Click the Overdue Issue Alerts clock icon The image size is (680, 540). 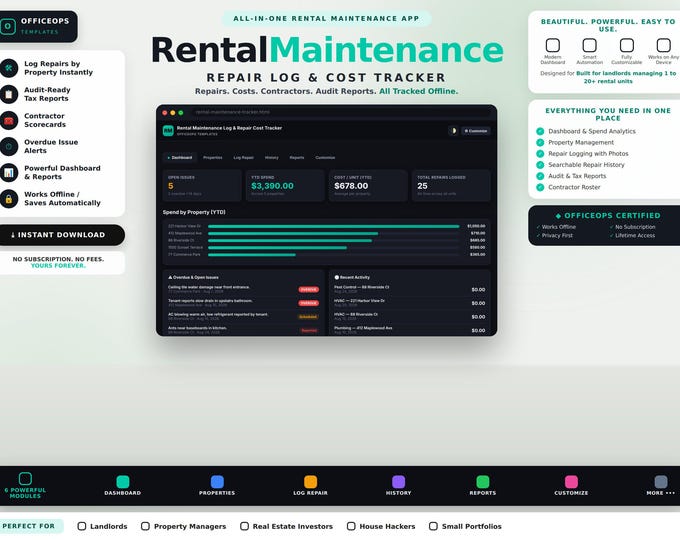click(x=9, y=147)
